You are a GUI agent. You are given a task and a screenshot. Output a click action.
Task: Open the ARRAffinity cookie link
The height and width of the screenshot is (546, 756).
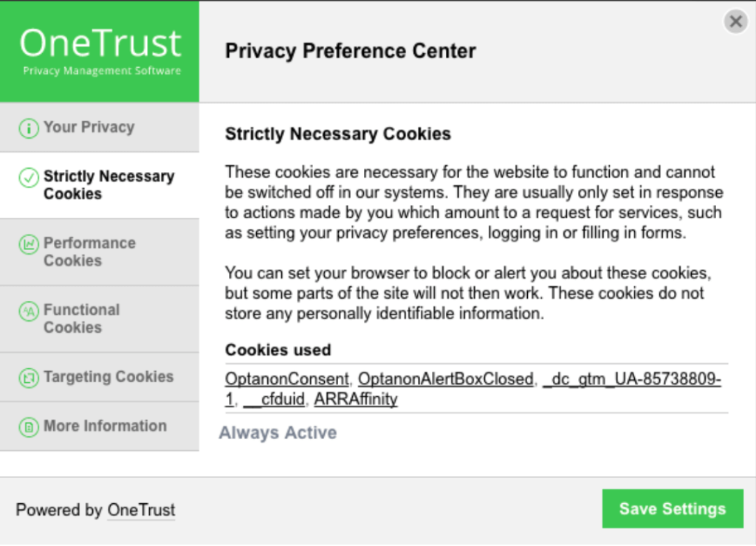[356, 399]
